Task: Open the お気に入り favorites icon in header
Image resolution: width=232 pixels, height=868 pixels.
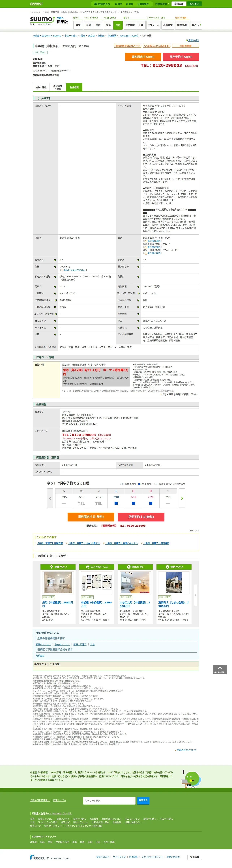Action: tap(102, 4)
